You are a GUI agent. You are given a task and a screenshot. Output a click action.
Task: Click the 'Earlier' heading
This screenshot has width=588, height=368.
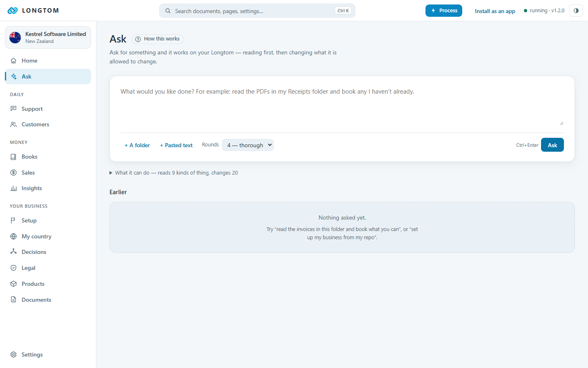pyautogui.click(x=118, y=192)
